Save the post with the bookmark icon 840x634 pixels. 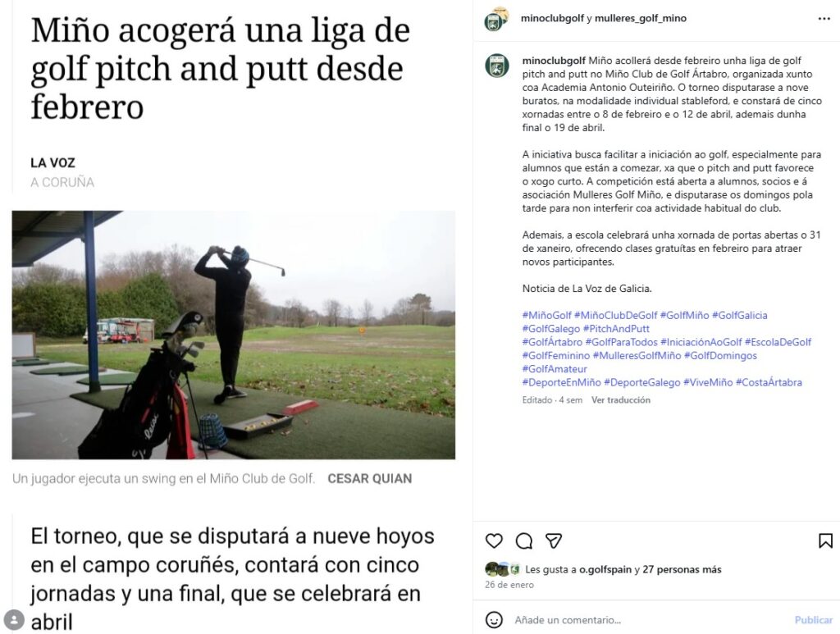pos(825,540)
